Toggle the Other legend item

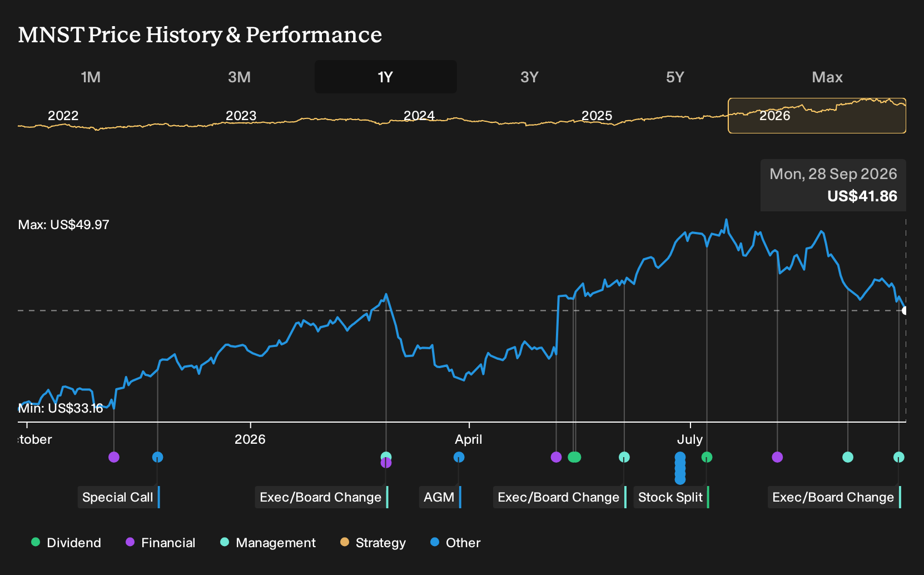click(x=455, y=543)
